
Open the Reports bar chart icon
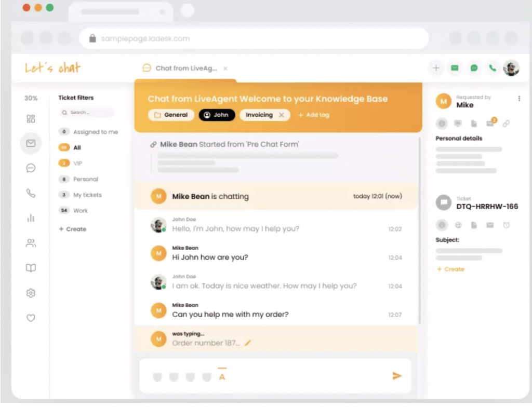click(31, 218)
